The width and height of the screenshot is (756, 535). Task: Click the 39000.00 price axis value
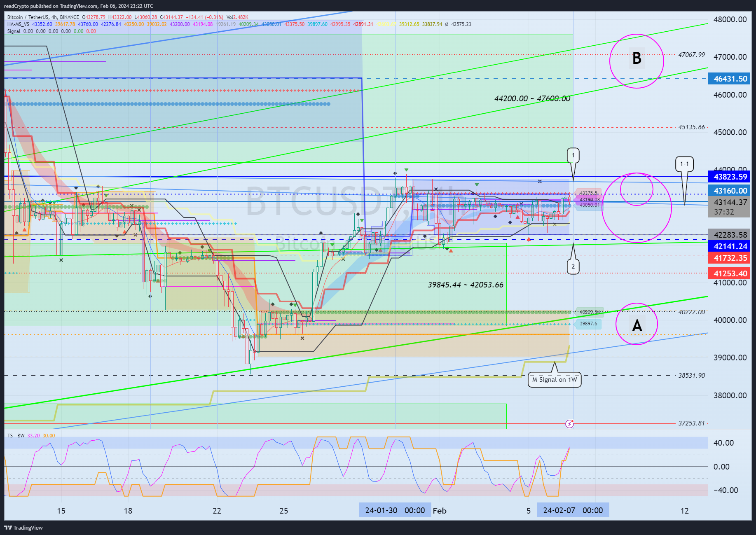click(730, 357)
